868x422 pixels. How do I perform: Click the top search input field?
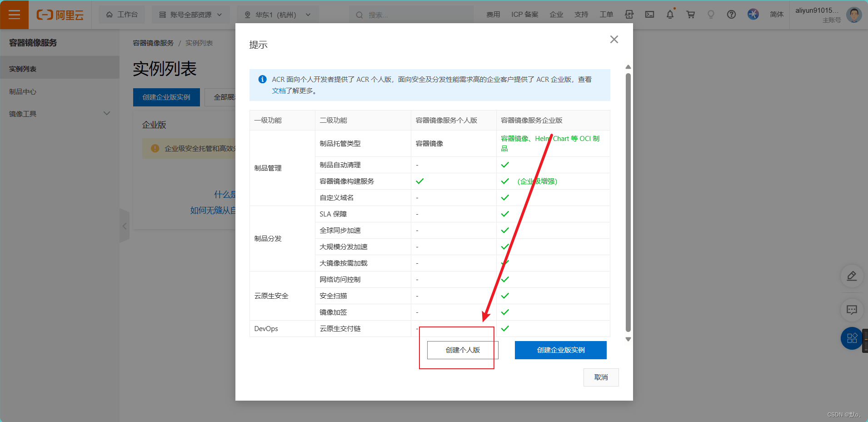pos(411,15)
